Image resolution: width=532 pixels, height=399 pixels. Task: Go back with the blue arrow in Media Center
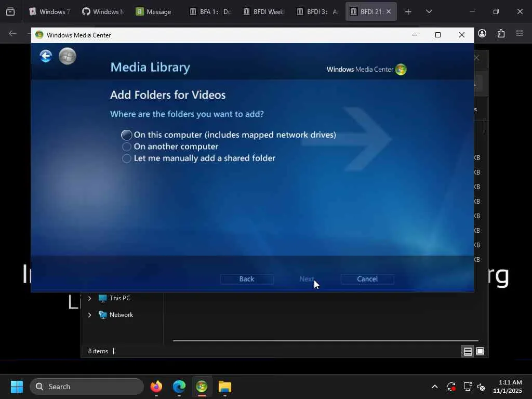point(46,56)
